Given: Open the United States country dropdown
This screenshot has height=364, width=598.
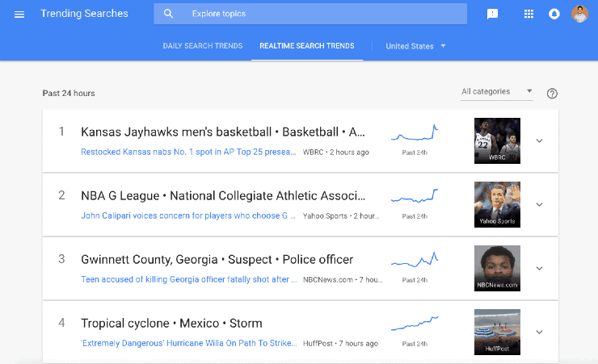Looking at the screenshot, I should 415,46.
